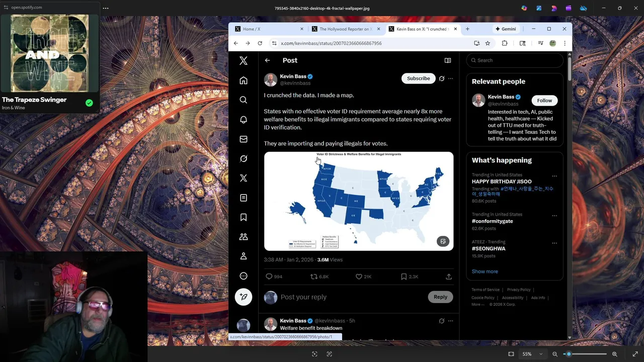
Task: Follow Kevin Bass in Relevant people
Action: point(544,101)
